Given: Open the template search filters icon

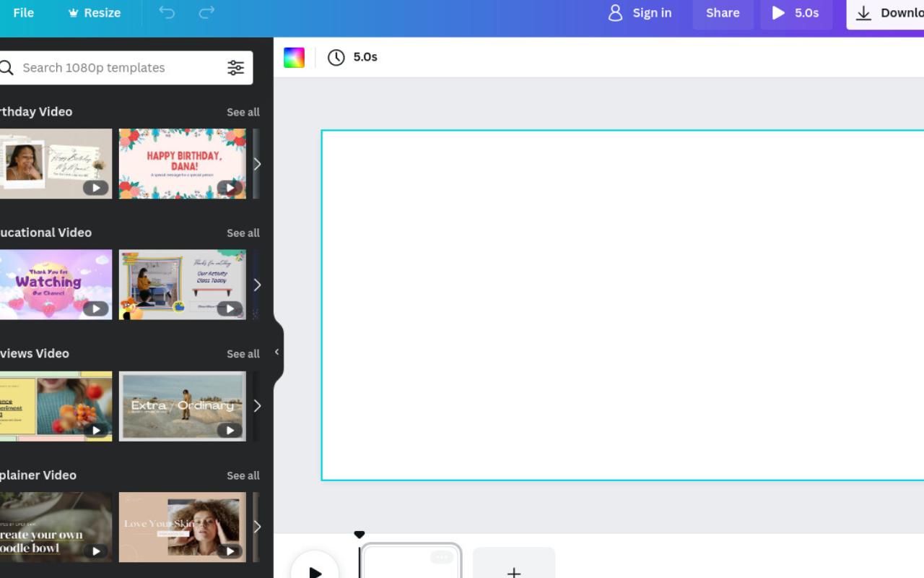Looking at the screenshot, I should 235,68.
